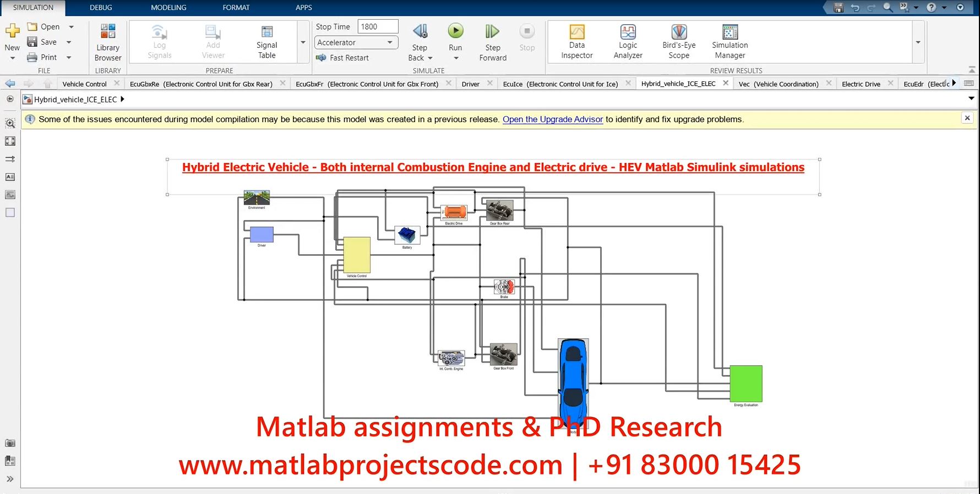Expand the palette with double chevron
Screen dimensions: 980x494
(x=10, y=479)
